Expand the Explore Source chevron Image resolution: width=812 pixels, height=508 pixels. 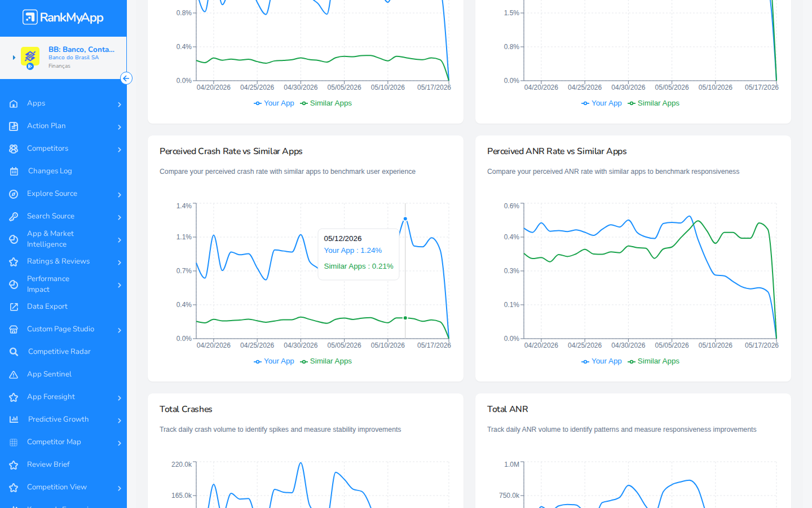point(120,195)
